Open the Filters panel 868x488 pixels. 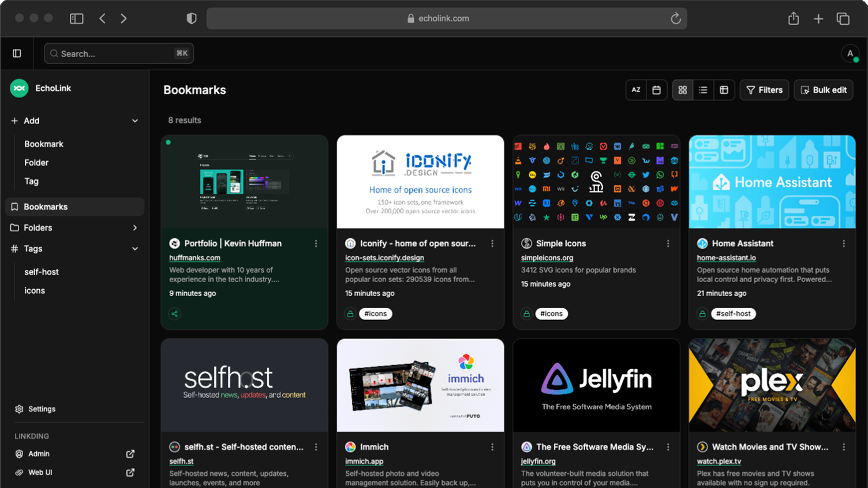[x=764, y=90]
